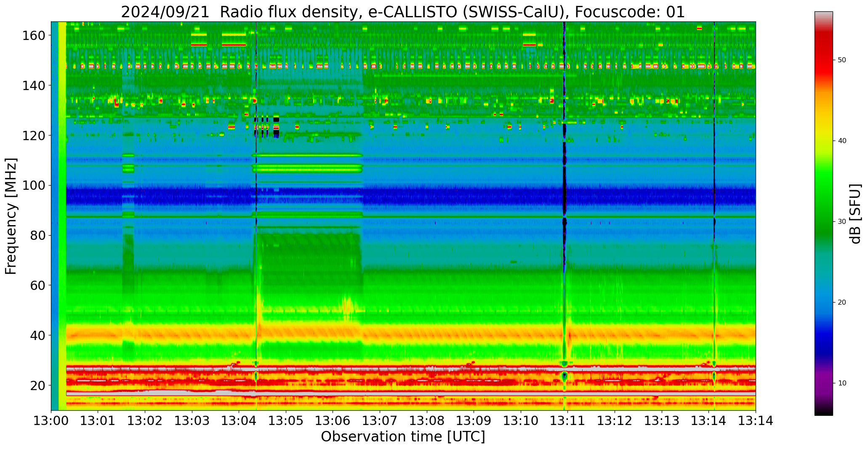
Task: Click the 13:05 time tick label
Action: tap(286, 421)
